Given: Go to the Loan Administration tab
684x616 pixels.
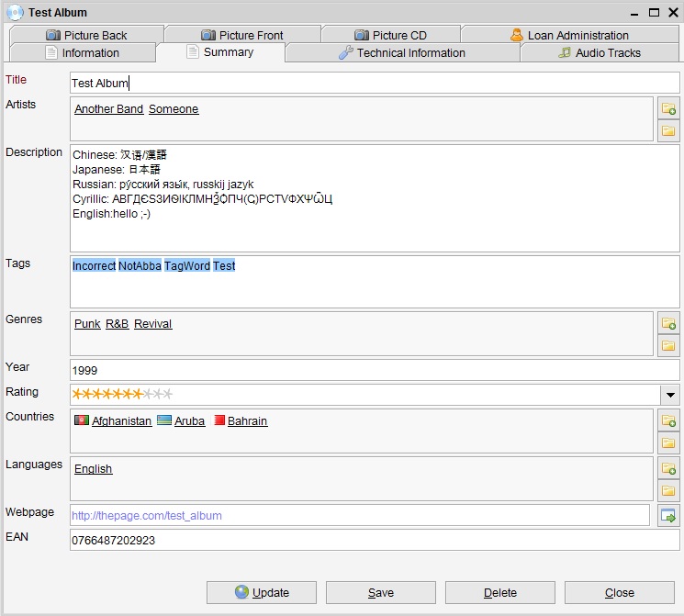Looking at the screenshot, I should coord(569,35).
